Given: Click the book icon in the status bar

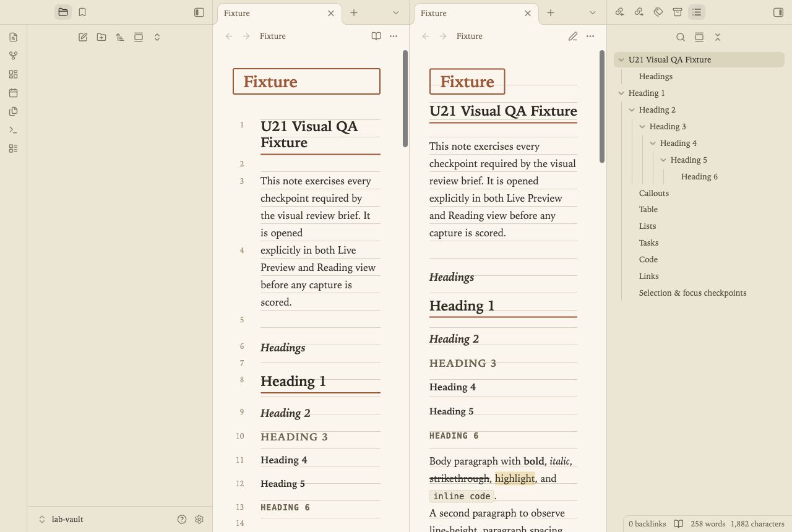Looking at the screenshot, I should click(678, 524).
